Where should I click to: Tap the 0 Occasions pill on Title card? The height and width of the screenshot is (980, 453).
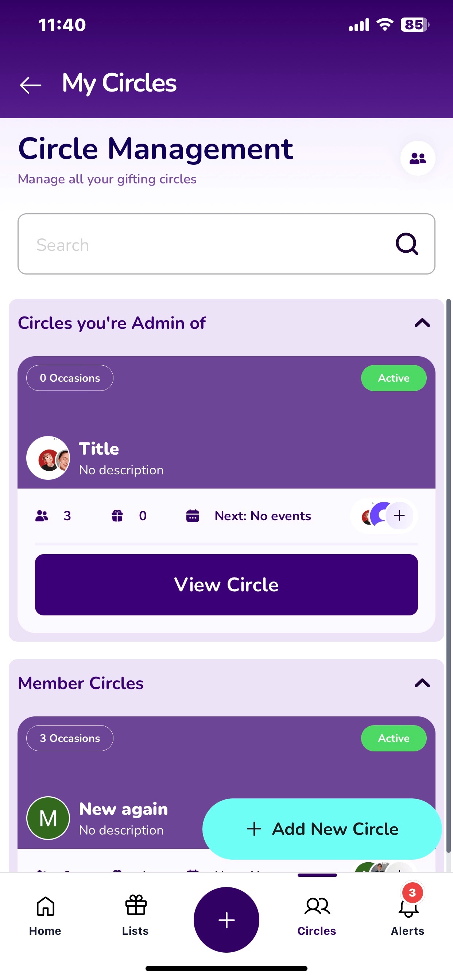[x=70, y=378]
